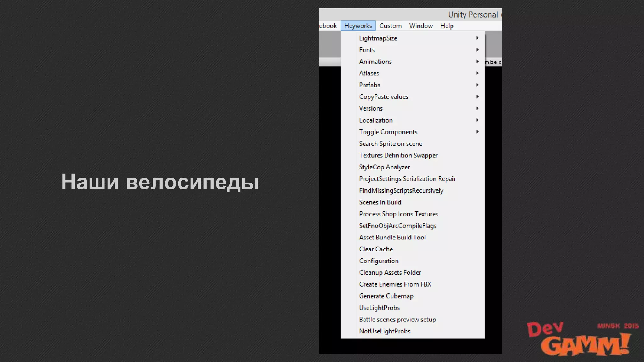
Task: Run StyleCop Analyzer
Action: tap(413, 167)
